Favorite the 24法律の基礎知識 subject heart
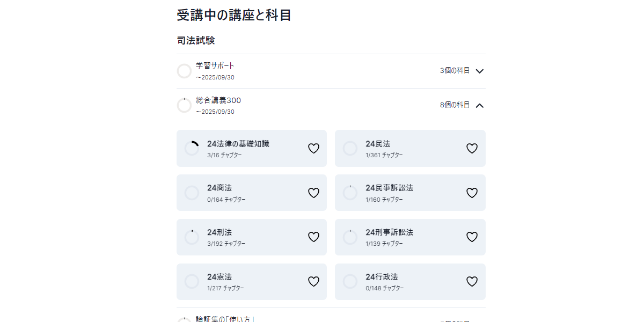The image size is (644, 322). pyautogui.click(x=313, y=149)
